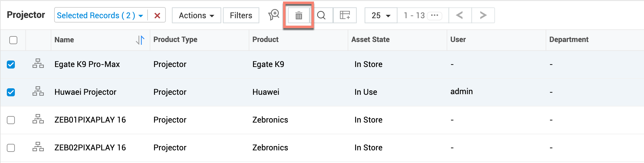Toggle the select-all header checkbox

pos(13,40)
